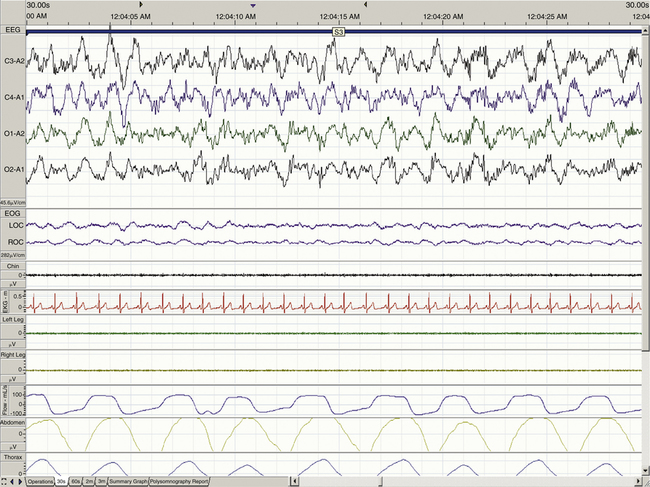650x487 pixels.
Task: Open the Summary Graph tab
Action: [x=127, y=481]
